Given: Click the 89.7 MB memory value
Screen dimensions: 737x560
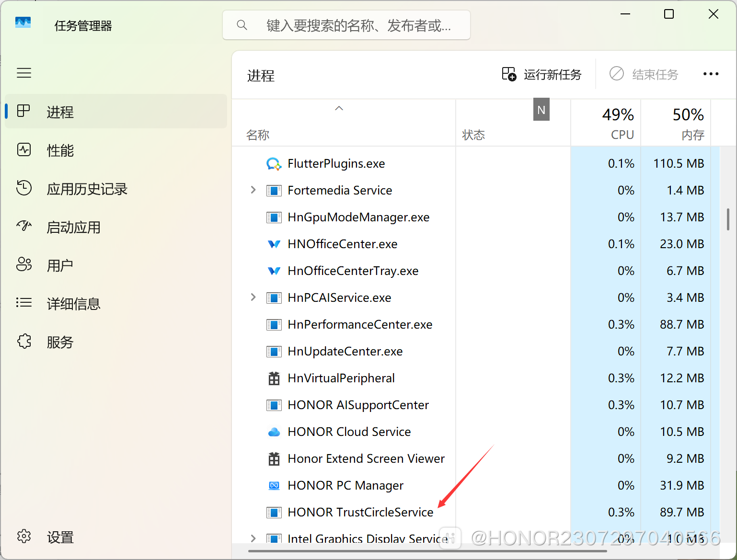Looking at the screenshot, I should (682, 513).
